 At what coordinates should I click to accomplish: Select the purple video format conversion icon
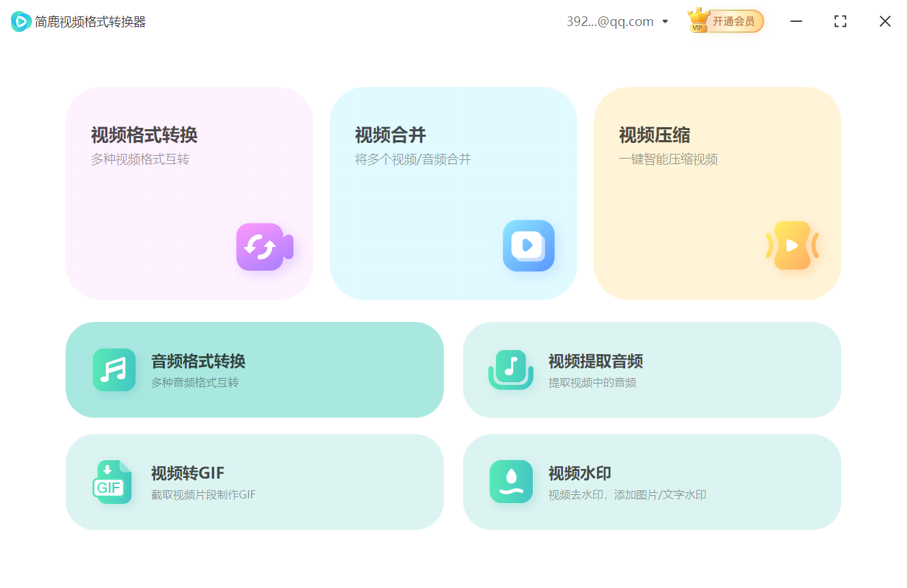click(x=264, y=247)
